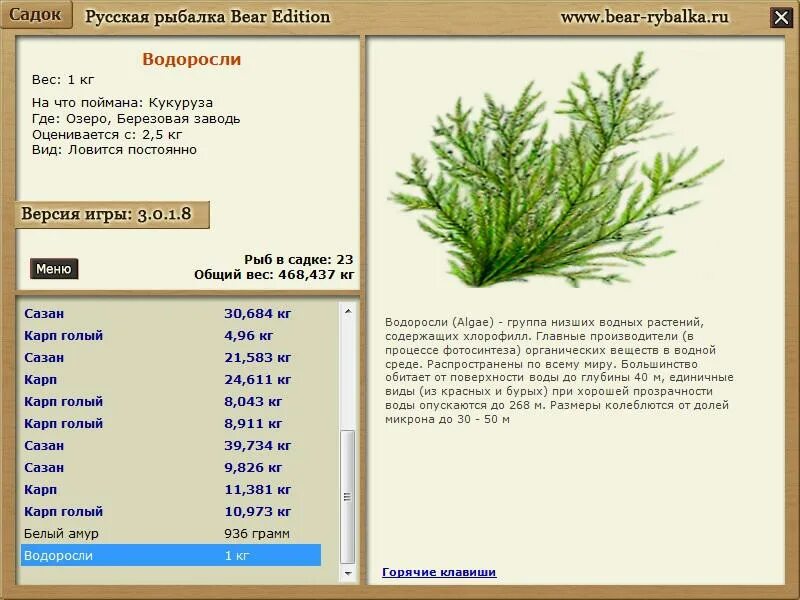This screenshot has width=800, height=600.
Task: Select Сазан 9,826 кг row
Action: 171,467
